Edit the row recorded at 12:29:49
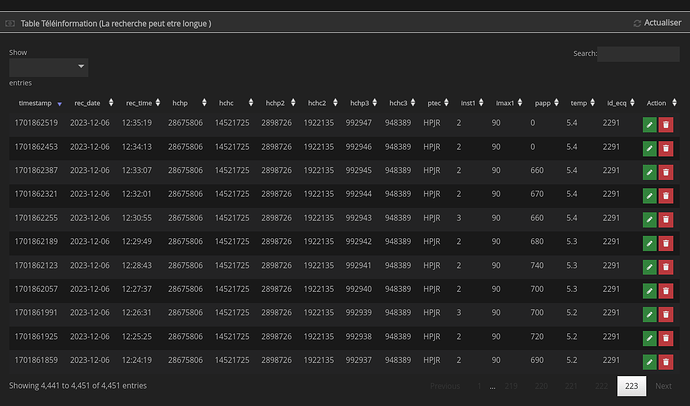 (650, 243)
